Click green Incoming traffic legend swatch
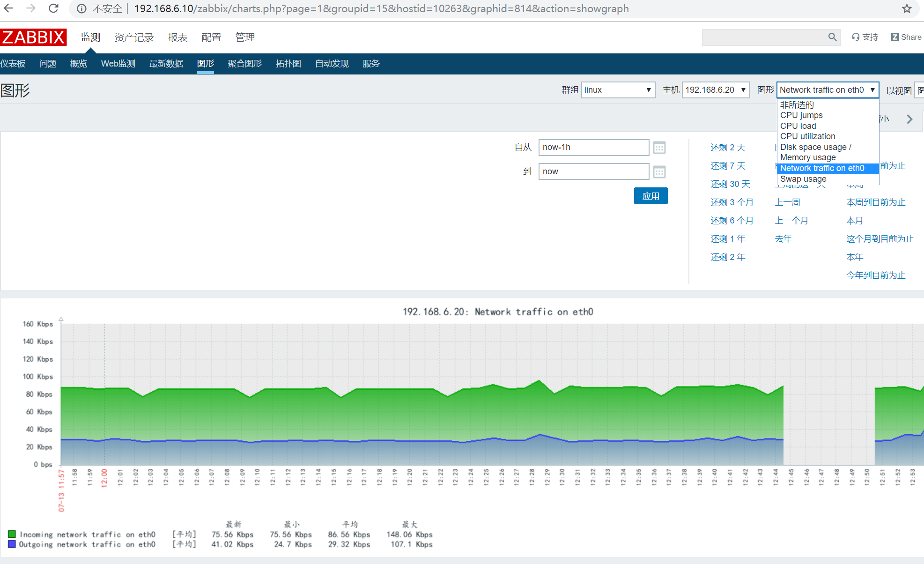 coord(12,534)
